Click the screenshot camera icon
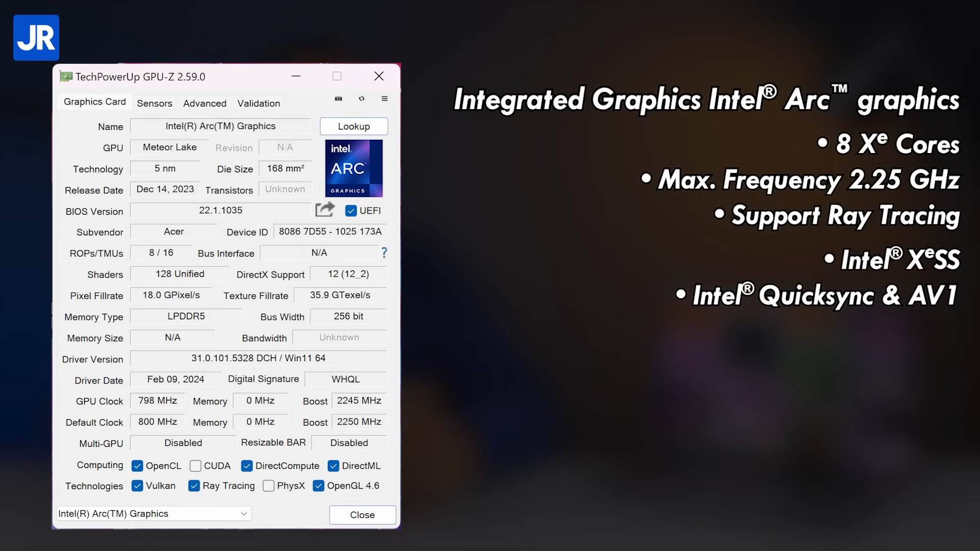The height and width of the screenshot is (551, 980). 338,99
